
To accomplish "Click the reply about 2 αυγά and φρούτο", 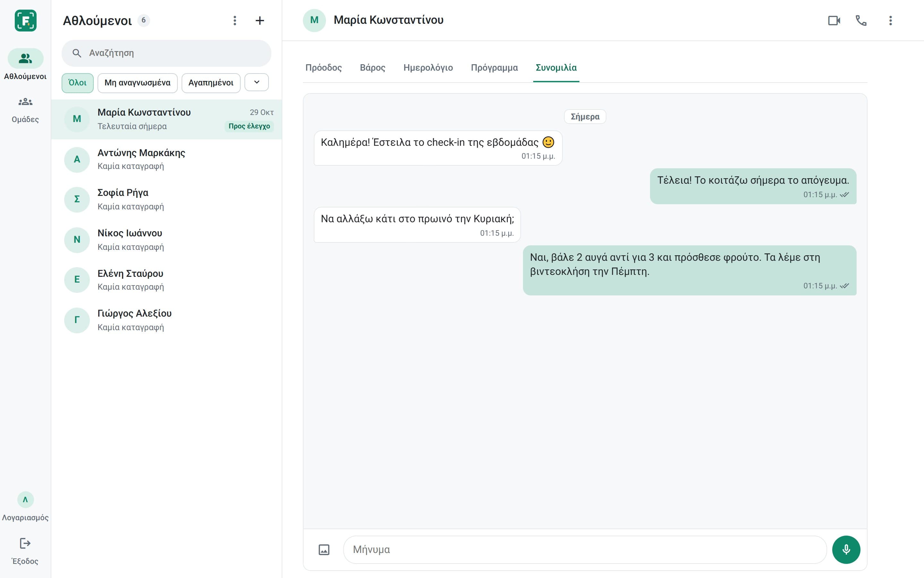I will click(689, 270).
